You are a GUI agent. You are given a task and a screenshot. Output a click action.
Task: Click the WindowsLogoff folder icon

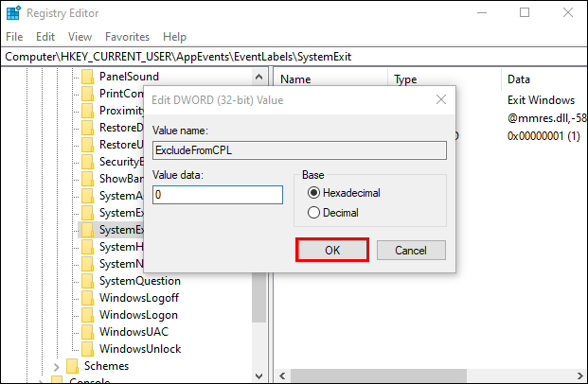[87, 298]
